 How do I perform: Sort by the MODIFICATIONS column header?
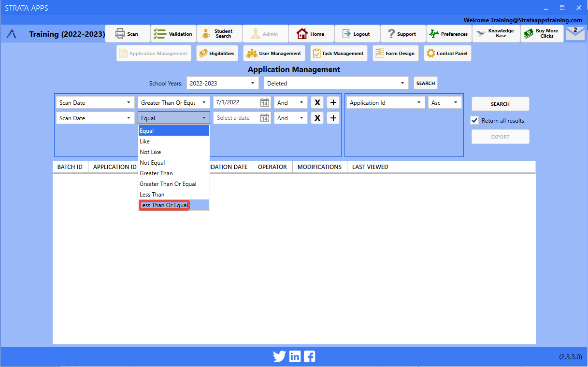click(319, 167)
